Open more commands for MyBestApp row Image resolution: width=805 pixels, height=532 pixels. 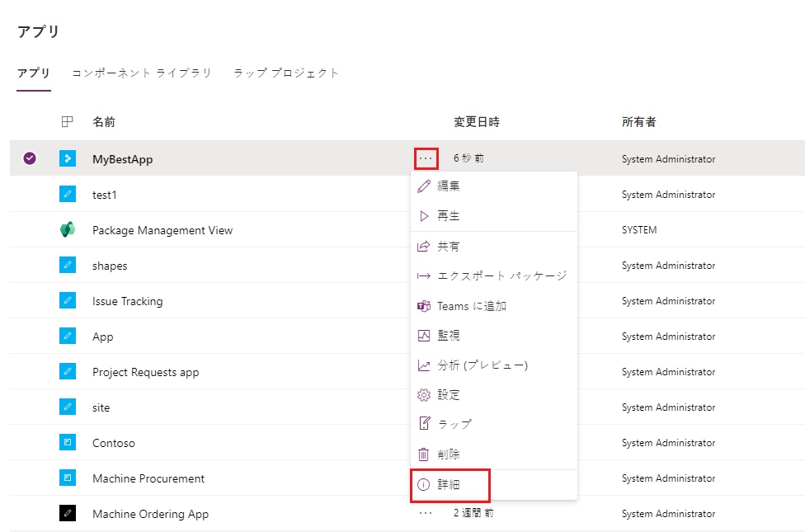(x=426, y=158)
